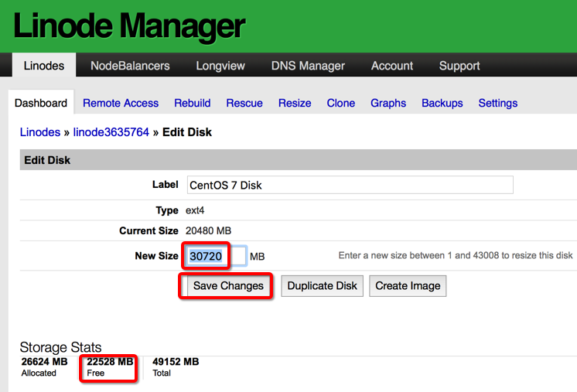Select the Dashboard sub-tab
This screenshot has width=577, height=392.
tap(41, 103)
